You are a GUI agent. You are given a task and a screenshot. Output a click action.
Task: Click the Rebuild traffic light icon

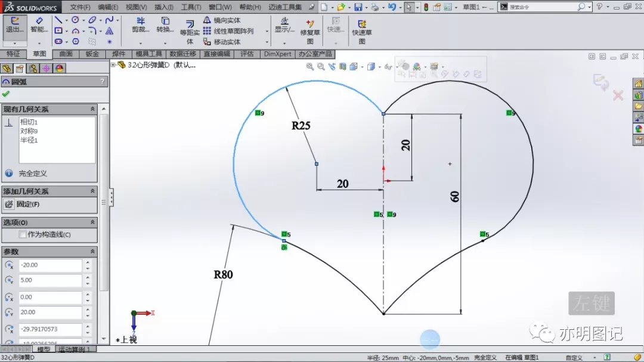click(426, 7)
